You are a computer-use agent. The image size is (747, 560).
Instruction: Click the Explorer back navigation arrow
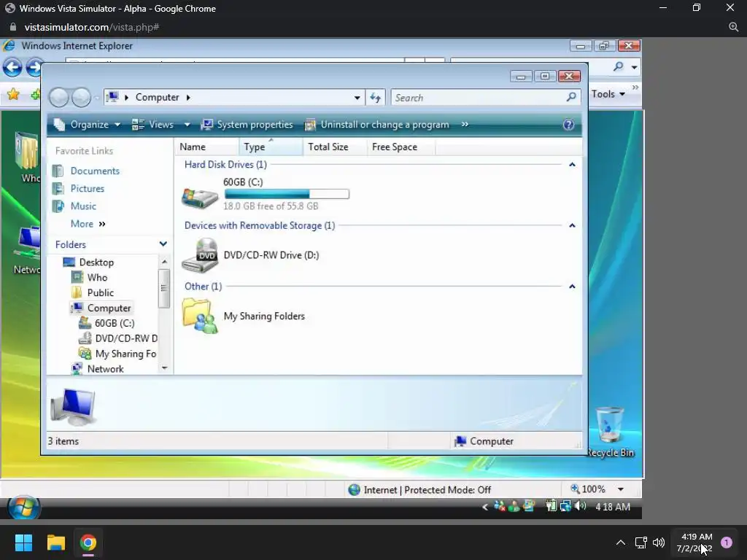[x=59, y=98]
